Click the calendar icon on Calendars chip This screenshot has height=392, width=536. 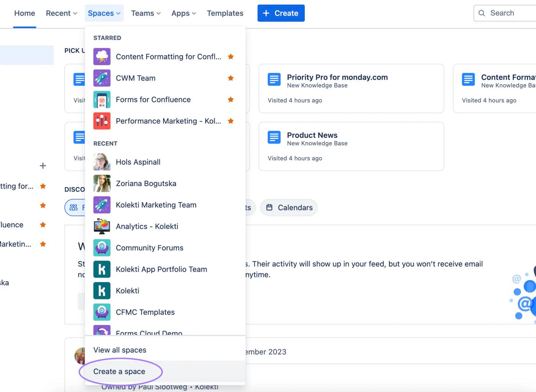270,207
